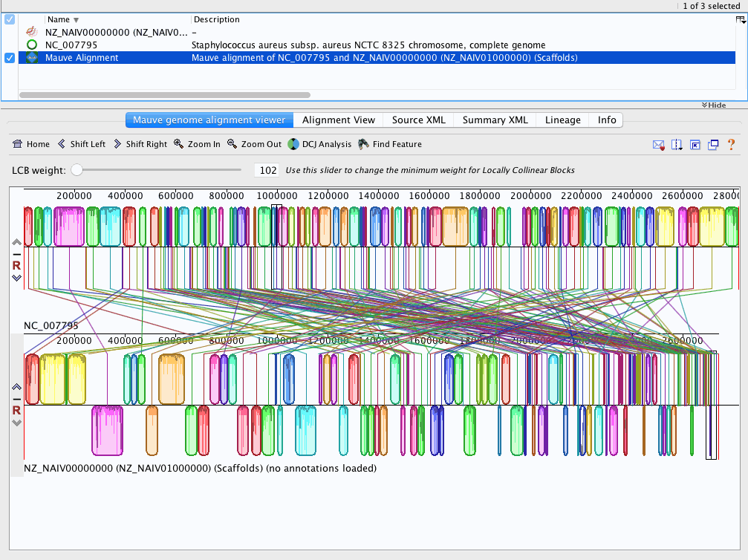
Task: Click the Zoom In magnifier icon
Action: [178, 143]
